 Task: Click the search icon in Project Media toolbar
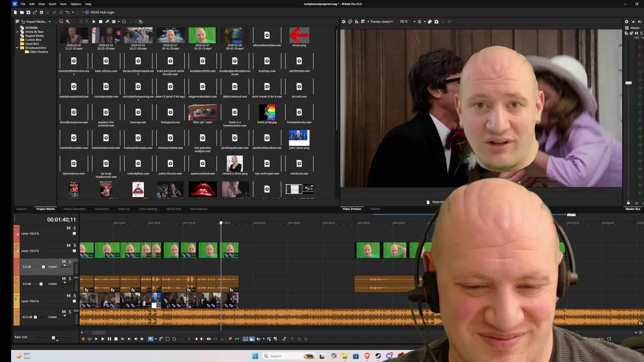click(124, 22)
